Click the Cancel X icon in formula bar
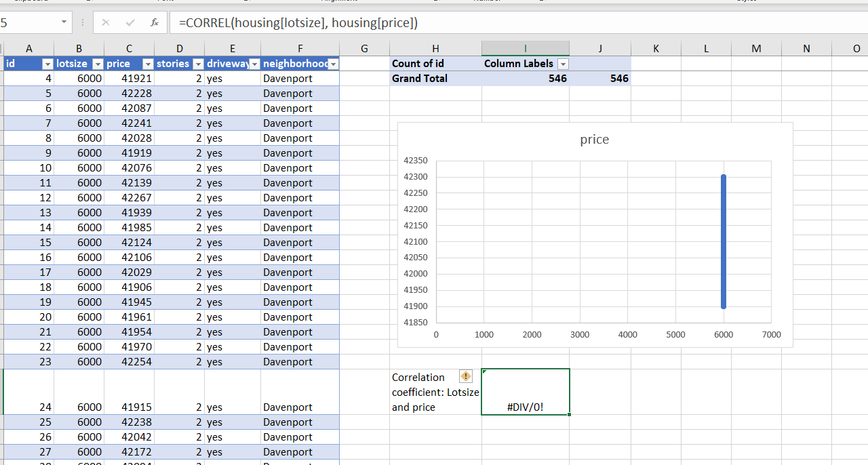The image size is (868, 465). point(106,22)
